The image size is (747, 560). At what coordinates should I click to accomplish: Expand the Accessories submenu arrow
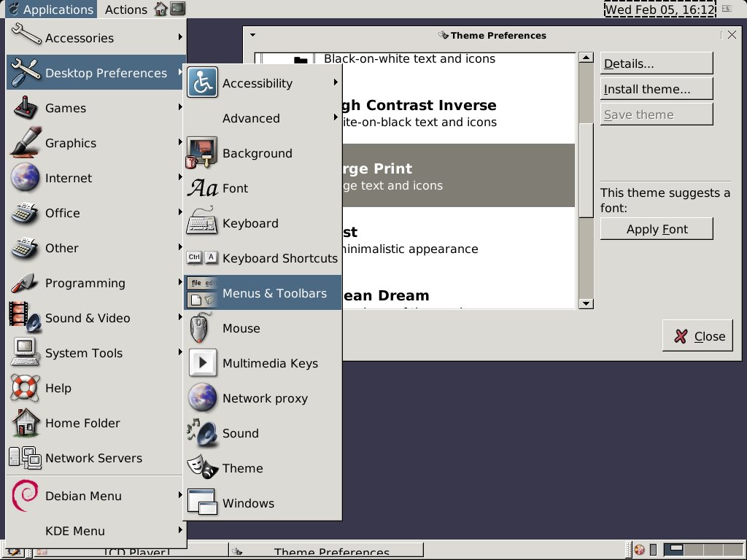tap(180, 36)
